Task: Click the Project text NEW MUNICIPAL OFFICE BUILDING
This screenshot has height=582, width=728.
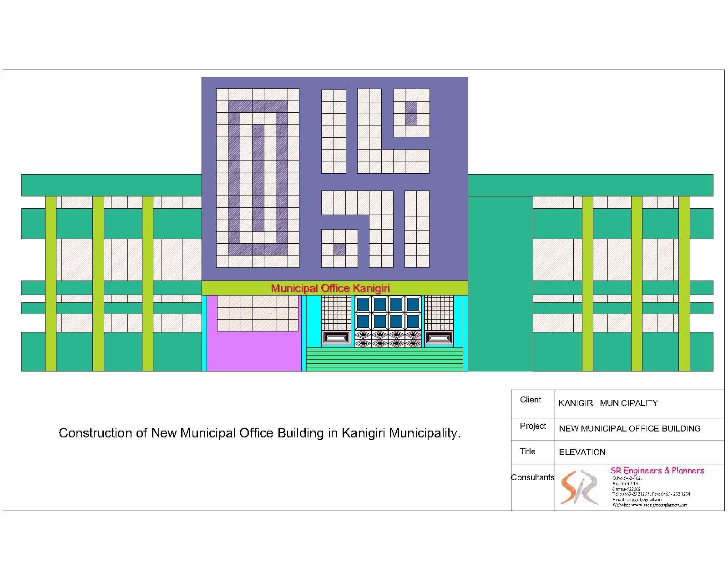Action: tap(629, 428)
